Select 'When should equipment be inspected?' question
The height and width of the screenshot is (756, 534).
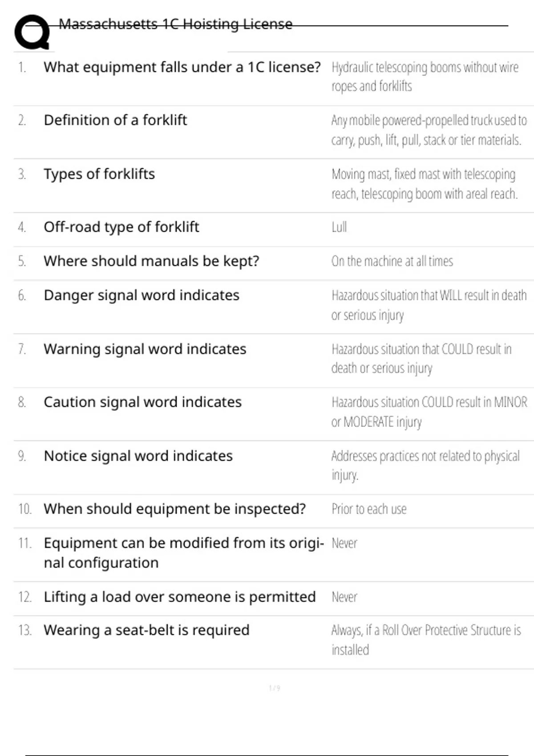pos(174,509)
